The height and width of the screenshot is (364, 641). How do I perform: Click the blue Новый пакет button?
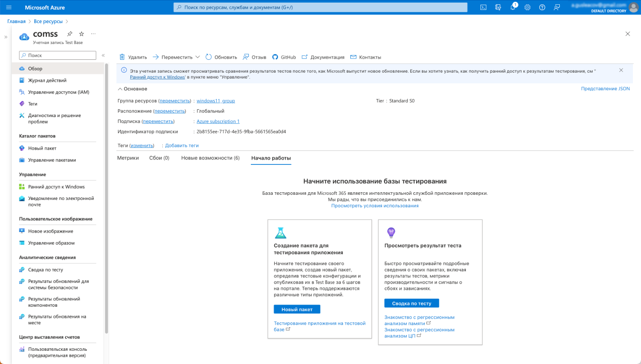coord(297,309)
